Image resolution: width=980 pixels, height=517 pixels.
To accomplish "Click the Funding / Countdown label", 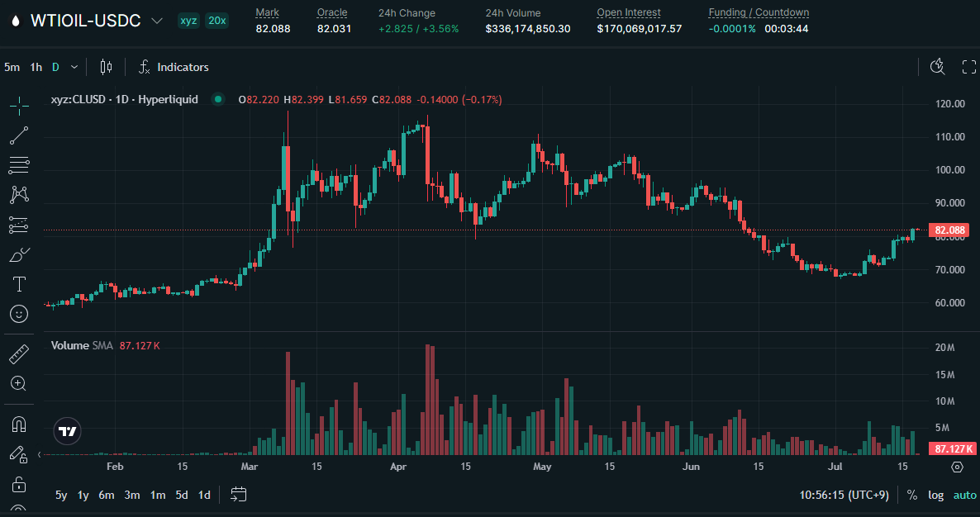I will (759, 12).
